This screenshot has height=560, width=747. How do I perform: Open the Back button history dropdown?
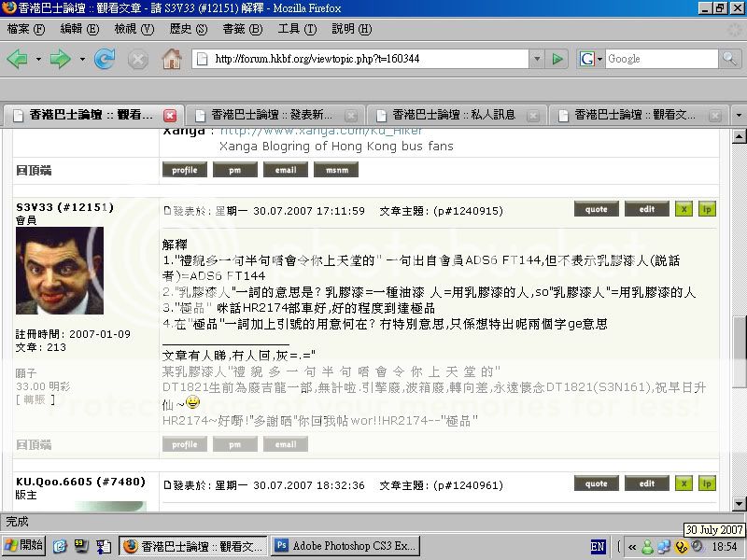pyautogui.click(x=37, y=59)
